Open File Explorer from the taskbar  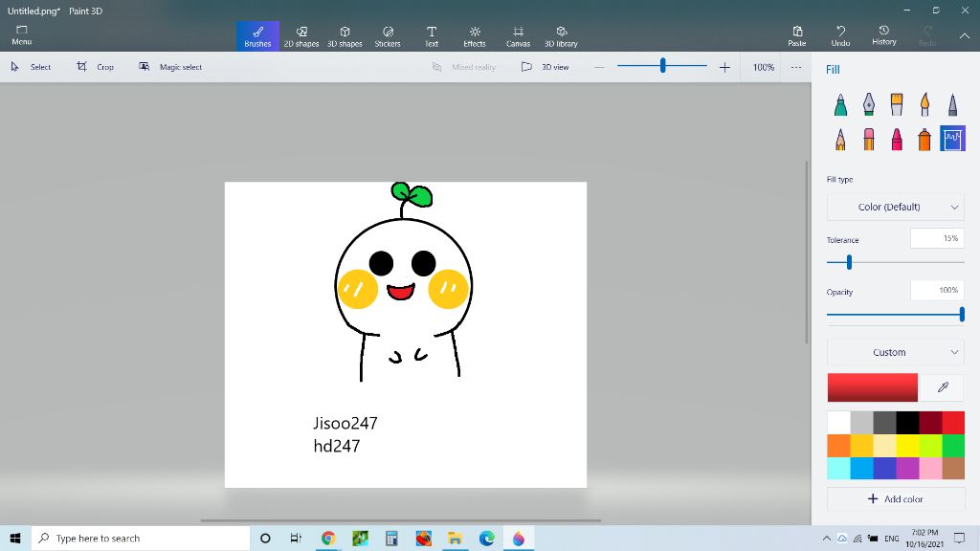[x=455, y=538]
